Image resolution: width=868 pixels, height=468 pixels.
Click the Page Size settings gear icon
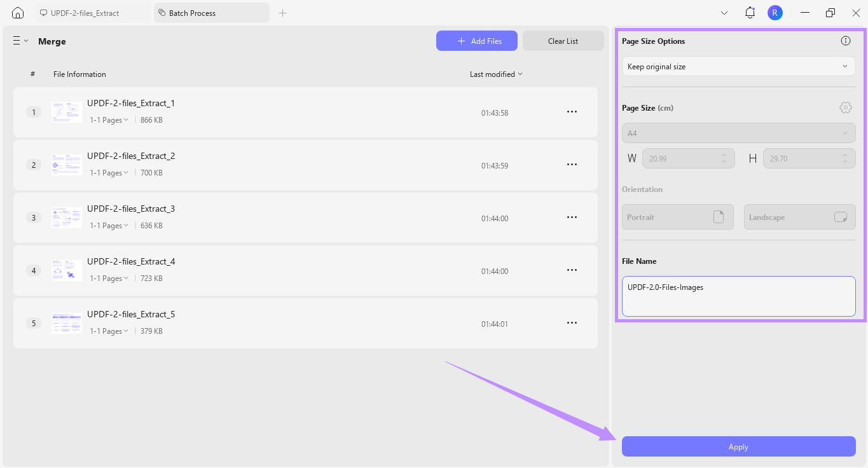[x=846, y=107]
